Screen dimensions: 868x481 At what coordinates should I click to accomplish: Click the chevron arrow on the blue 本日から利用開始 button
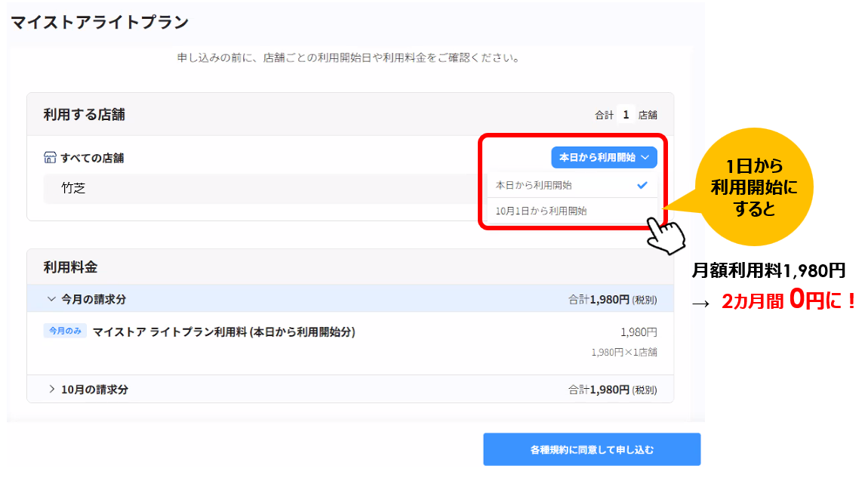pos(645,158)
